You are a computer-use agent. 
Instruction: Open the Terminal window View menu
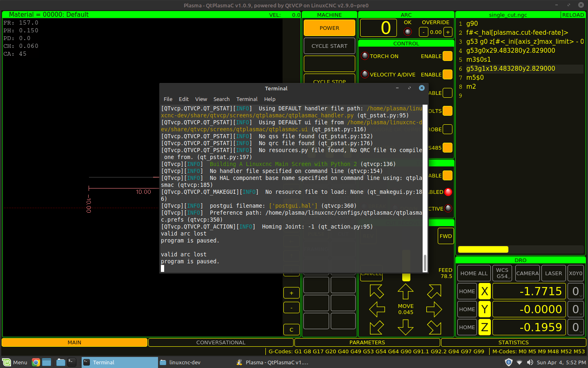[201, 99]
